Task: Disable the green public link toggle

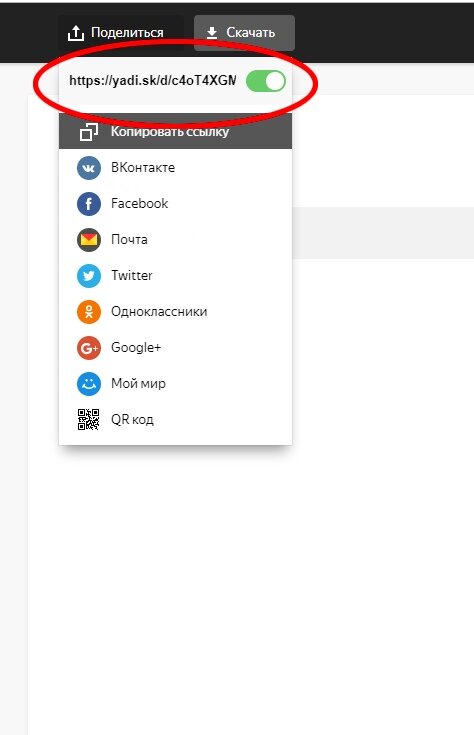Action: coord(266,81)
